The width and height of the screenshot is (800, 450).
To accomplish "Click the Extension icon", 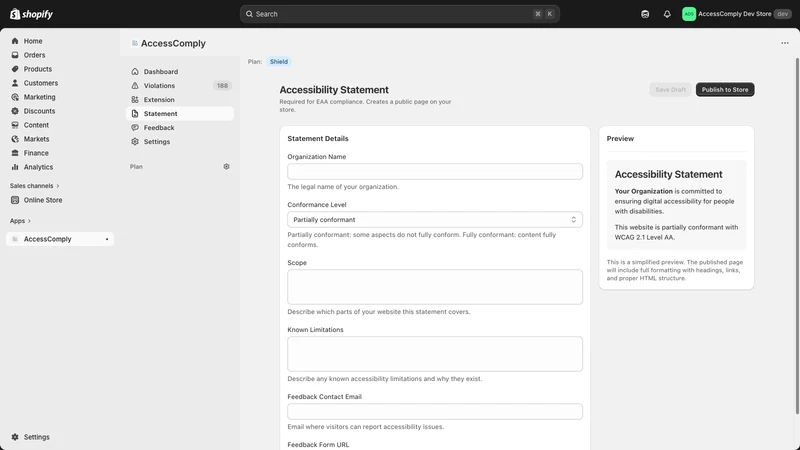I will pos(135,99).
